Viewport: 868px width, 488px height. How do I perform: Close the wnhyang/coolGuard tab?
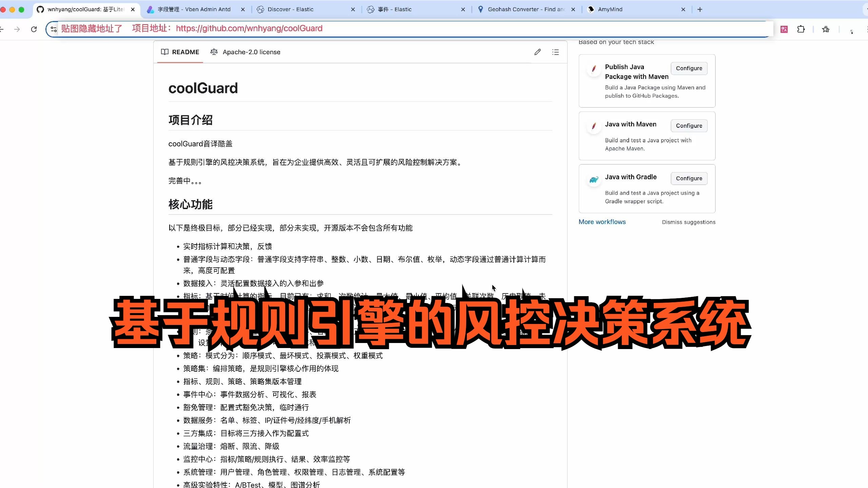tap(133, 9)
